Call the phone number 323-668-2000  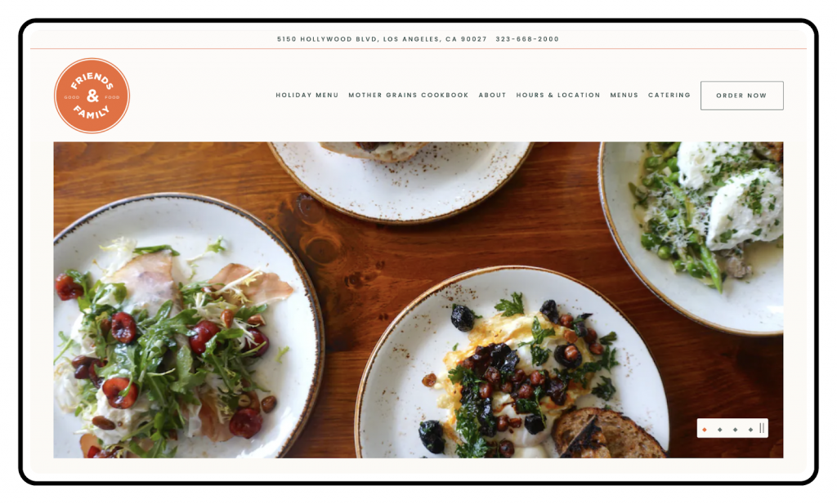coord(527,39)
